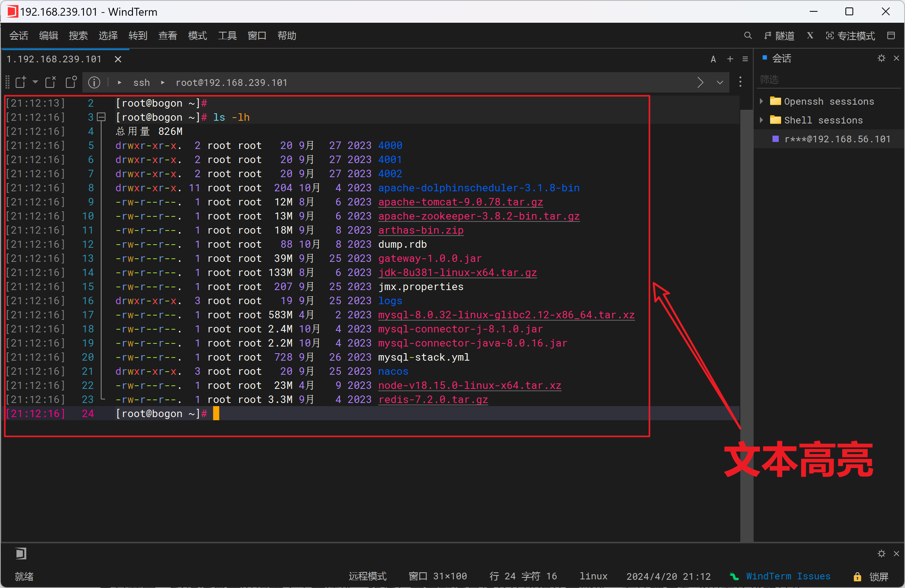Click the apache-zookeeper-3.8.2-bin.tar.gz file link
This screenshot has height=588, width=905.
(x=479, y=216)
